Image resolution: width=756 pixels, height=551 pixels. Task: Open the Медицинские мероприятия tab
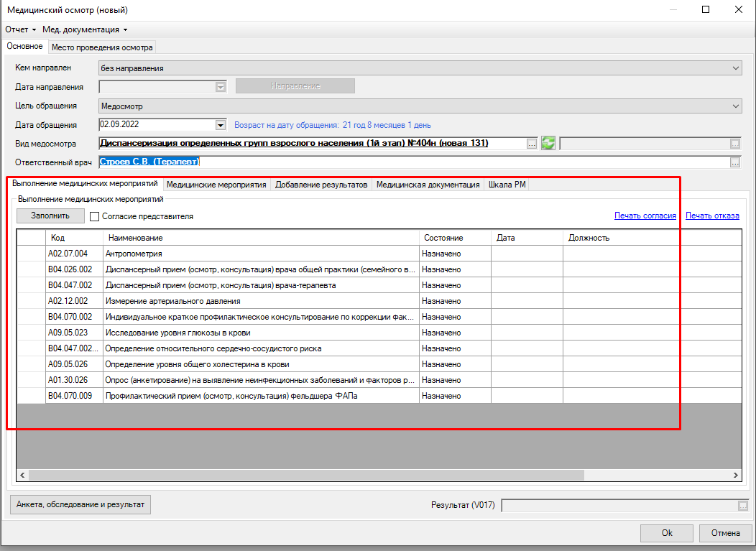click(x=216, y=185)
